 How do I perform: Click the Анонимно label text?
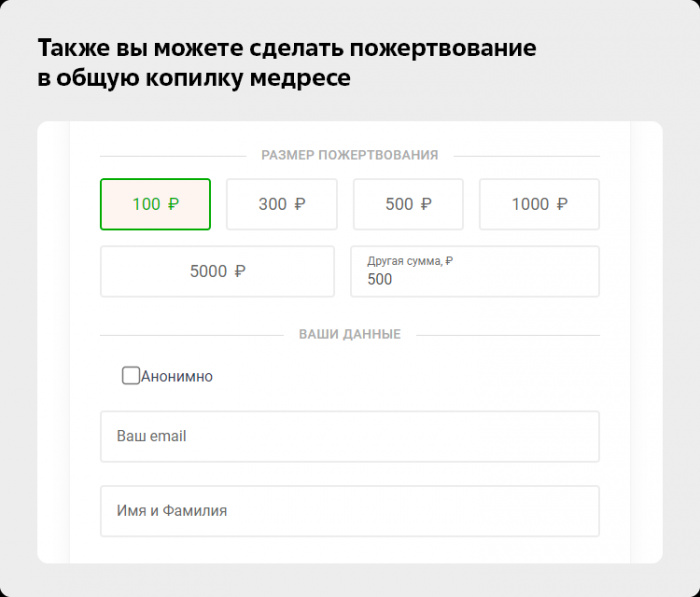[x=177, y=377]
